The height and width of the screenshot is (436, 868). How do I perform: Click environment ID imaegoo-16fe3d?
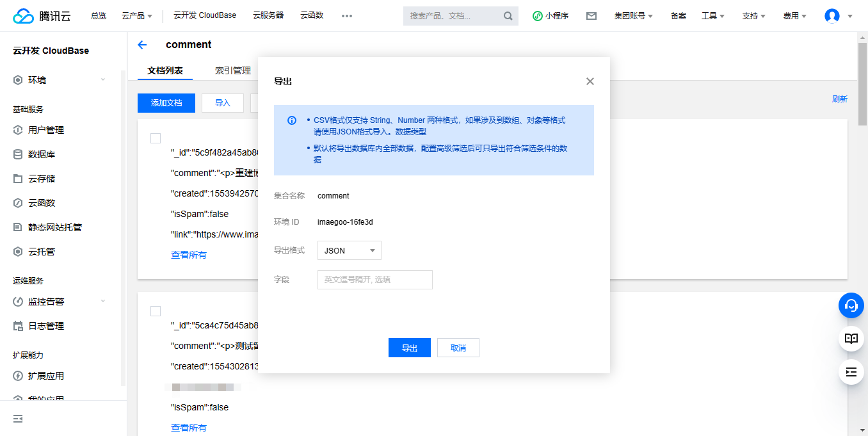coord(345,222)
